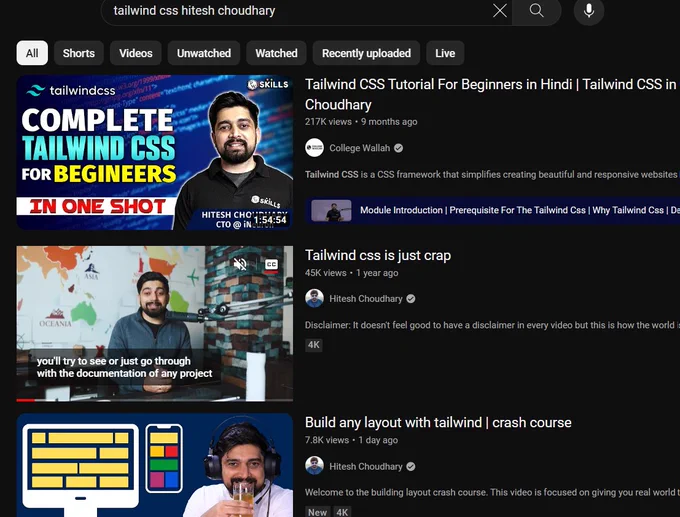Open Hitesh Choudhary avatar under crash course video
This screenshot has width=680, height=517.
(314, 466)
